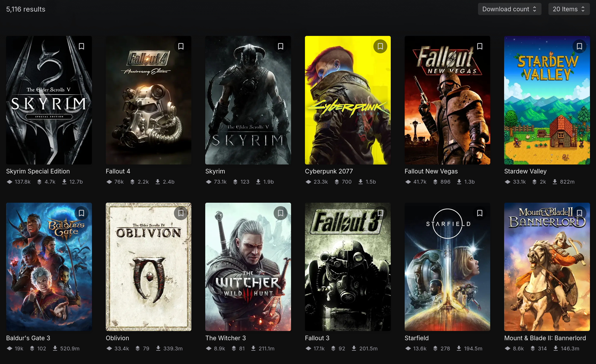Open the Fallout 4 title link
The width and height of the screenshot is (596, 364).
point(118,171)
